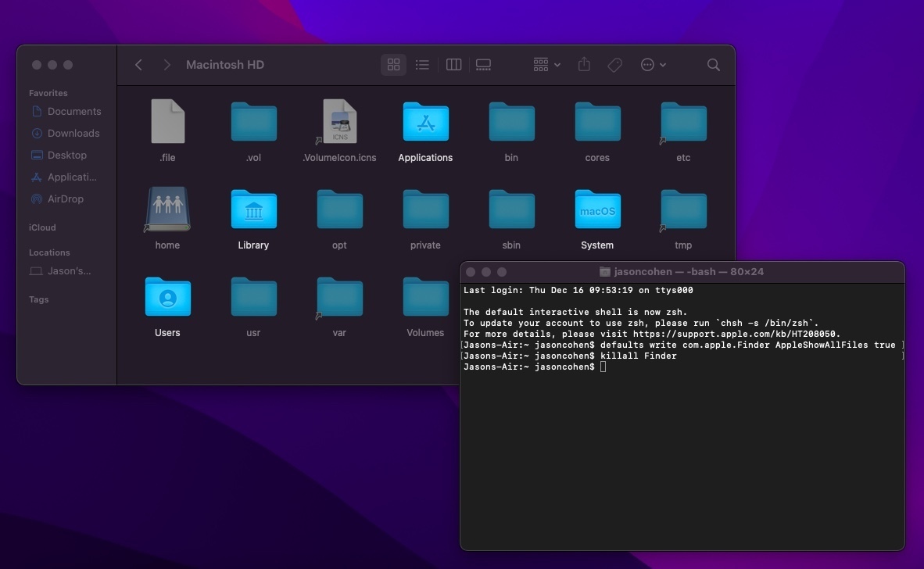The image size is (924, 569).
Task: Open Finder search with the magnifier icon
Action: click(712, 65)
